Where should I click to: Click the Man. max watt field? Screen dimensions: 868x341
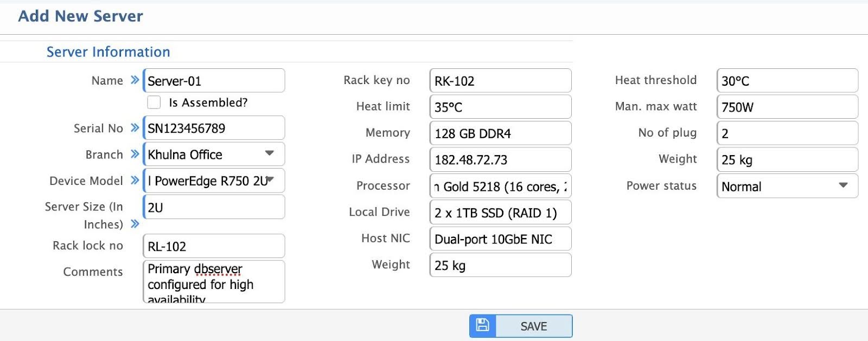[787, 107]
